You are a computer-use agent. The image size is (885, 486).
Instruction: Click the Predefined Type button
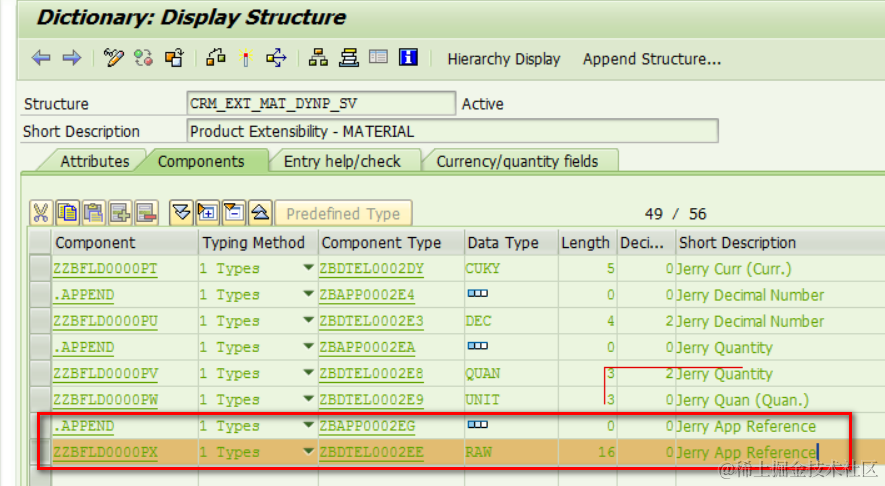coord(343,213)
